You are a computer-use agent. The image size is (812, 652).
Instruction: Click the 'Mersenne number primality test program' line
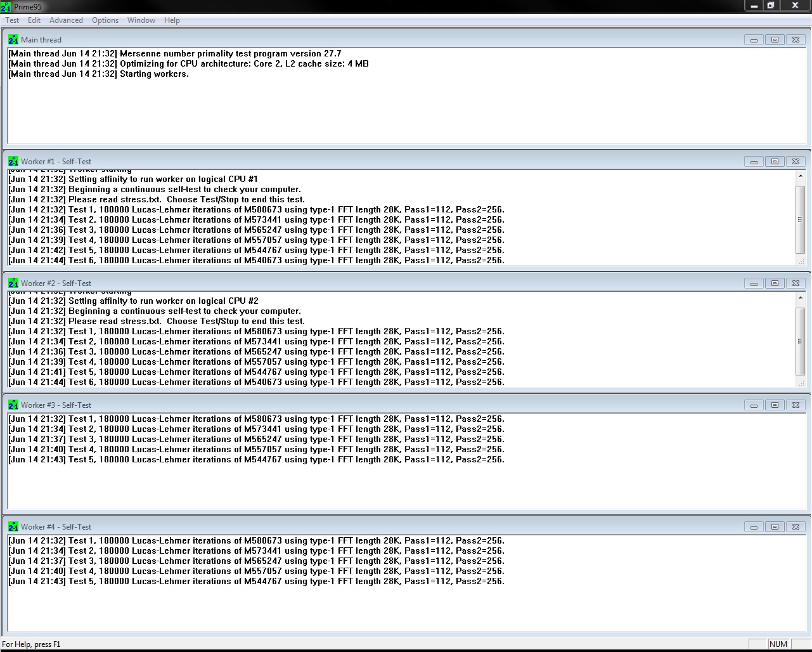click(x=175, y=53)
